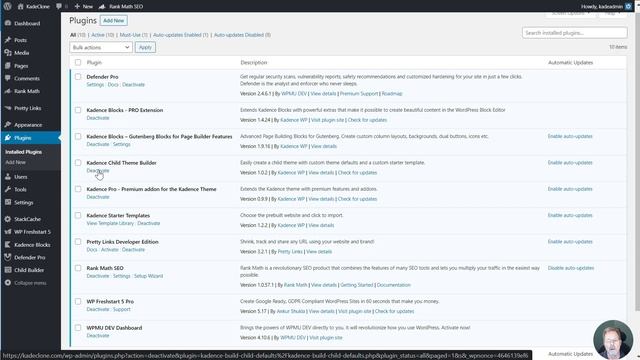The image size is (640, 360).
Task: Sort by the Plugin column header
Action: click(94, 62)
